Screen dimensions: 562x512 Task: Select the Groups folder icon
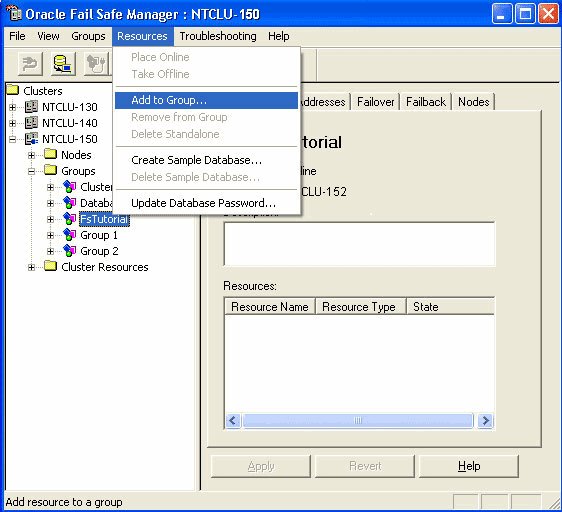point(51,170)
